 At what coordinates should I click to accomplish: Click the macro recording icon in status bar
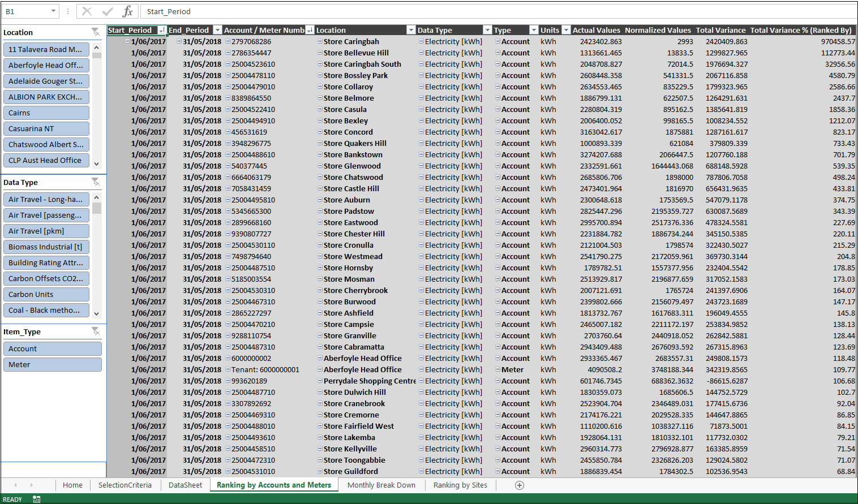[37, 499]
